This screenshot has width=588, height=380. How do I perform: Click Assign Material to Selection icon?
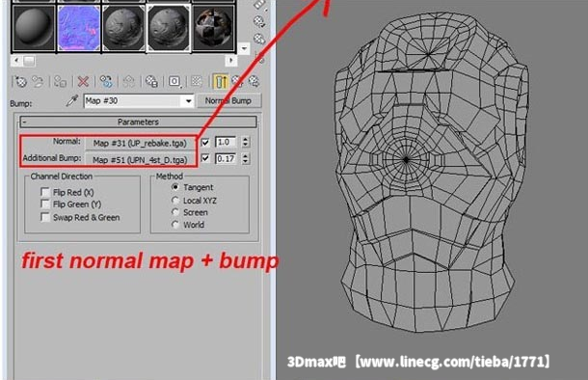60,81
